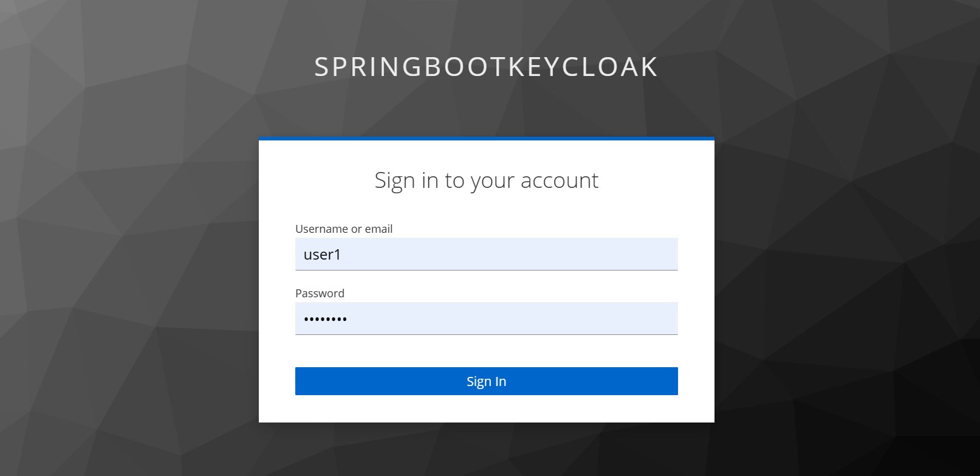Click the 'Sign in to your account' heading

[x=486, y=181]
